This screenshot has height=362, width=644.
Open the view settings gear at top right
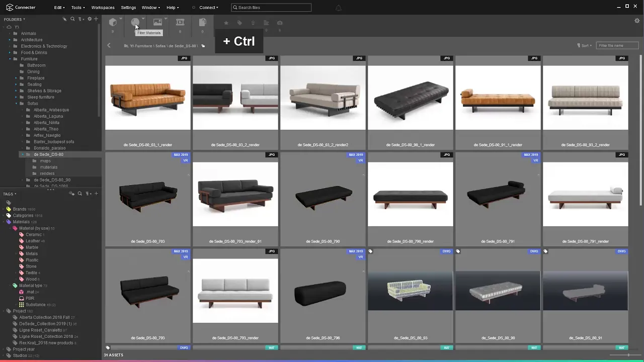point(637,21)
